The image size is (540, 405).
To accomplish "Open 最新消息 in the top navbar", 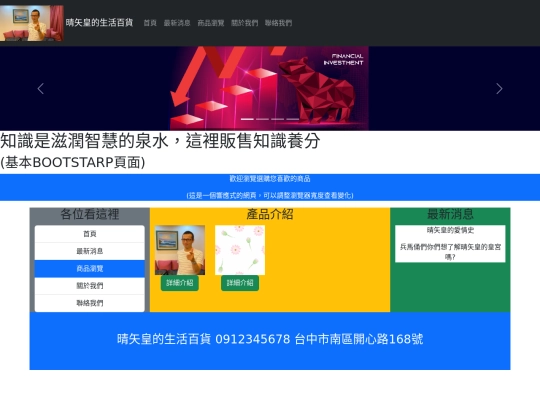I will click(x=177, y=23).
